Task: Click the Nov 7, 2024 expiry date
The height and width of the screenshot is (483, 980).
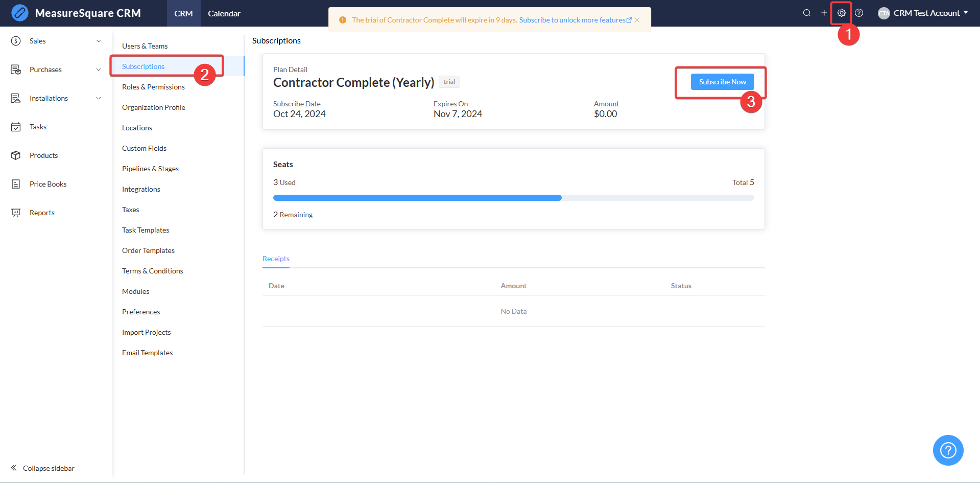Action: point(458,114)
